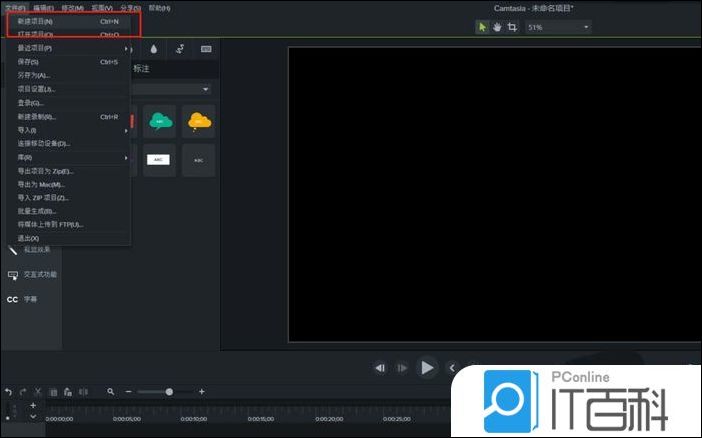702x438 pixels.
Task: Cut the selection with scissors icon
Action: tap(38, 392)
